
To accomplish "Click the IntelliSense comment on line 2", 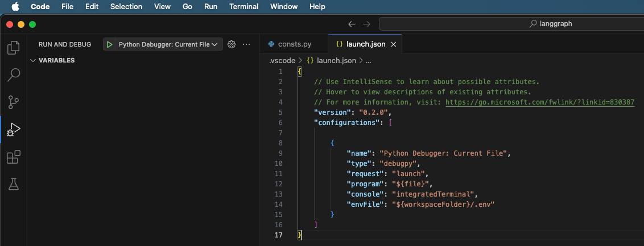I will [427, 82].
